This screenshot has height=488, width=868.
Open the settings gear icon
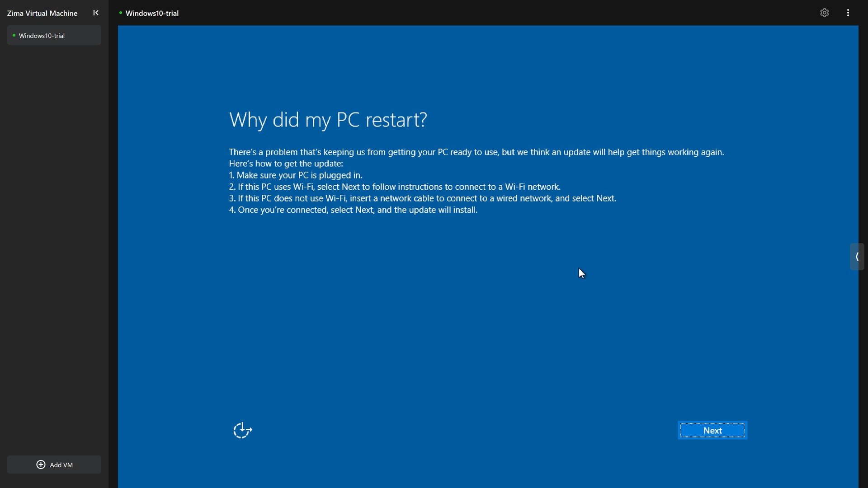coord(824,13)
